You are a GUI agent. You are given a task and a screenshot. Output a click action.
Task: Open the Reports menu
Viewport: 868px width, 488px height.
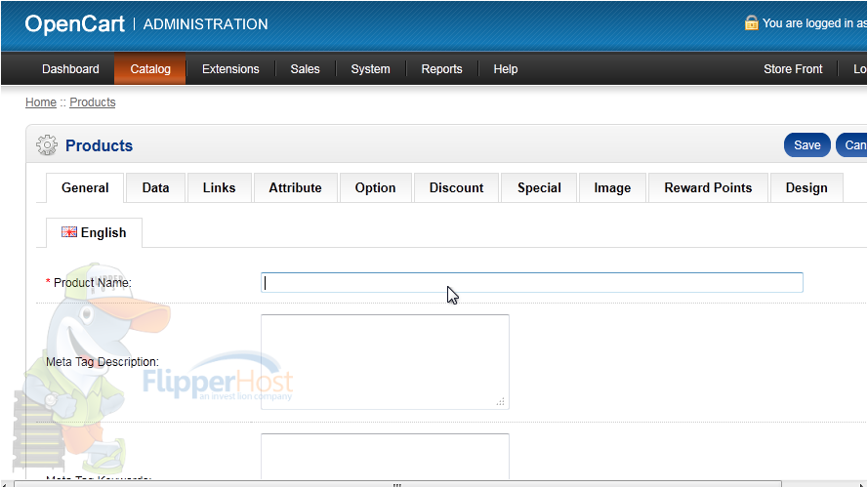(441, 69)
